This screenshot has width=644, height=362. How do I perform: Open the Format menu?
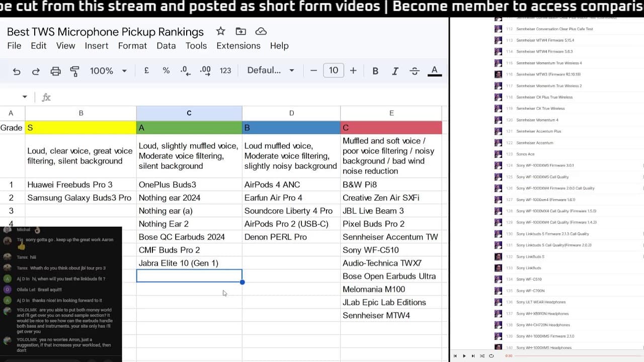132,46
